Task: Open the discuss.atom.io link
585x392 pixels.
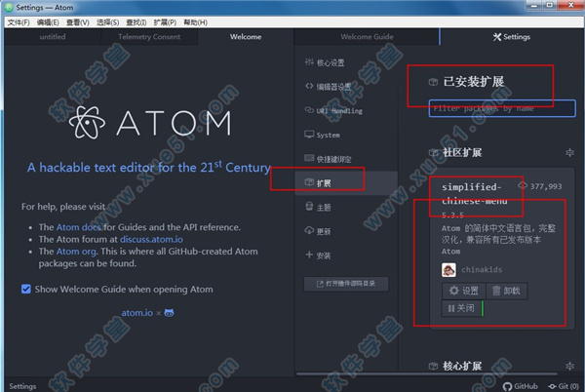Action: click(151, 239)
